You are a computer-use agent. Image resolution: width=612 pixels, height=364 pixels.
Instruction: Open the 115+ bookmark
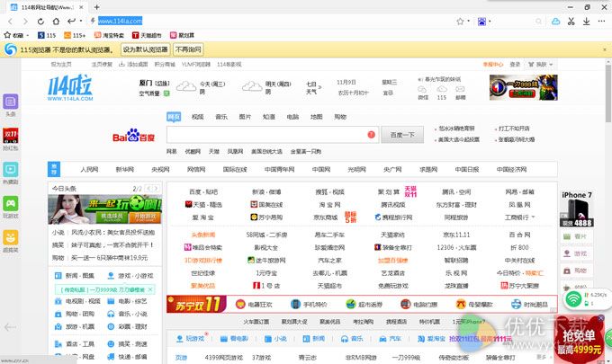tap(75, 35)
